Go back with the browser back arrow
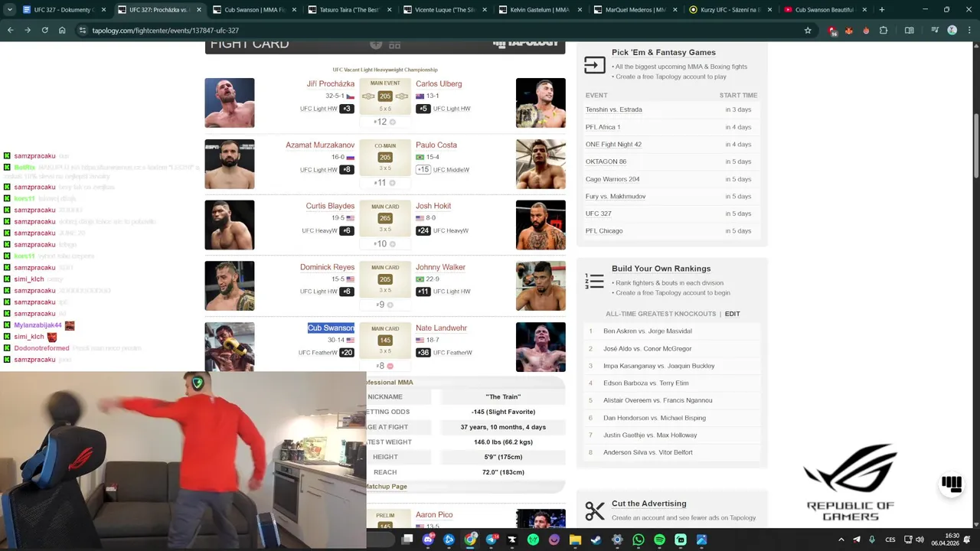This screenshot has width=980, height=551. [x=11, y=31]
